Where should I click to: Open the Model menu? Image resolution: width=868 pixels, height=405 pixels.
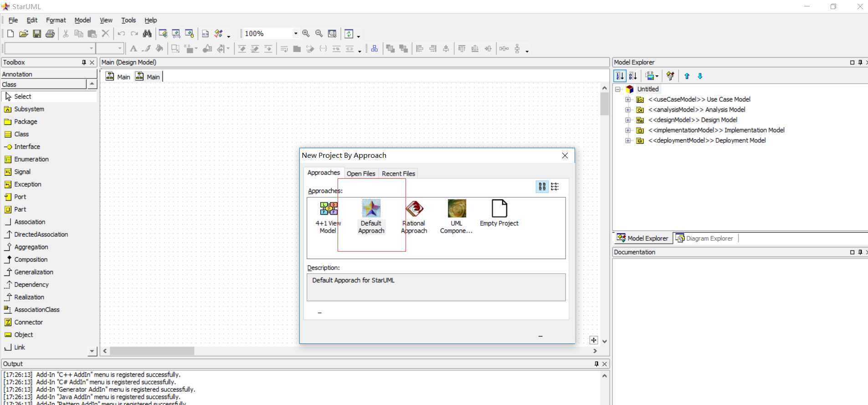82,20
